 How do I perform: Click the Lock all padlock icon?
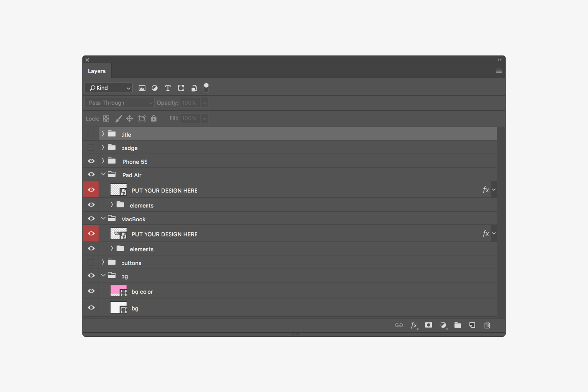coord(153,118)
